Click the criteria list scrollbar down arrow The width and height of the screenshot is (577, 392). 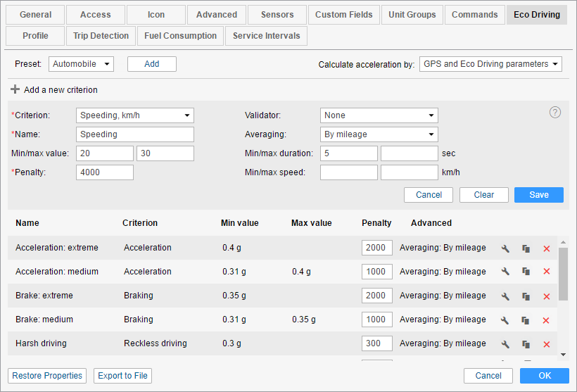[563, 355]
